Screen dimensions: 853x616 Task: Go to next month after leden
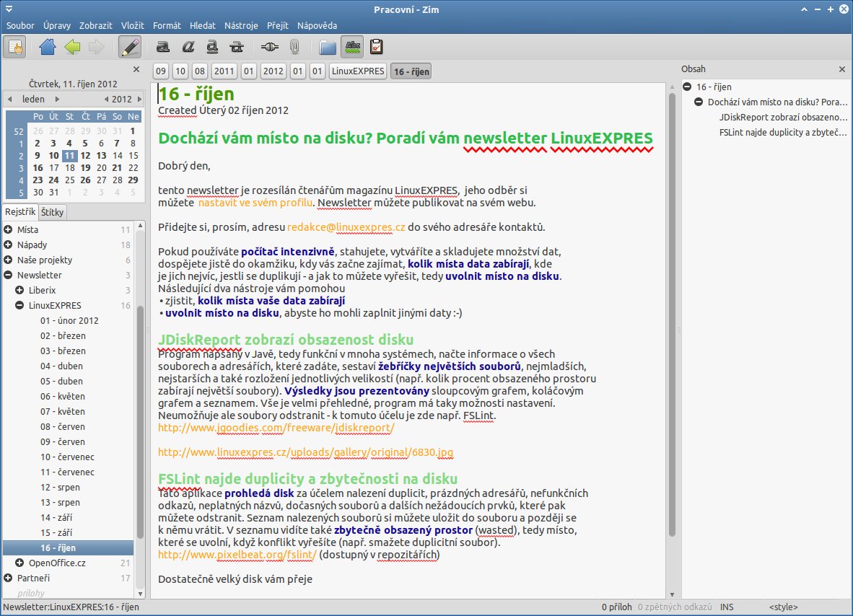57,99
